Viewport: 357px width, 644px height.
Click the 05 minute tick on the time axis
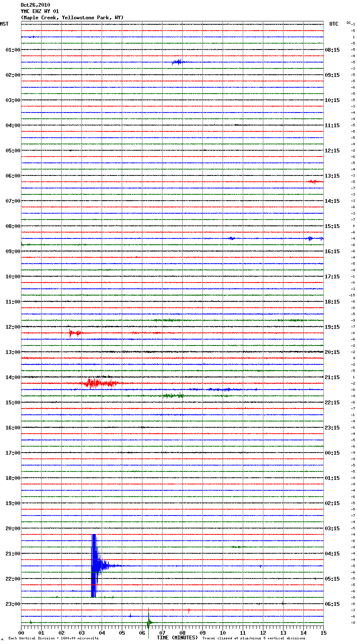point(122,633)
